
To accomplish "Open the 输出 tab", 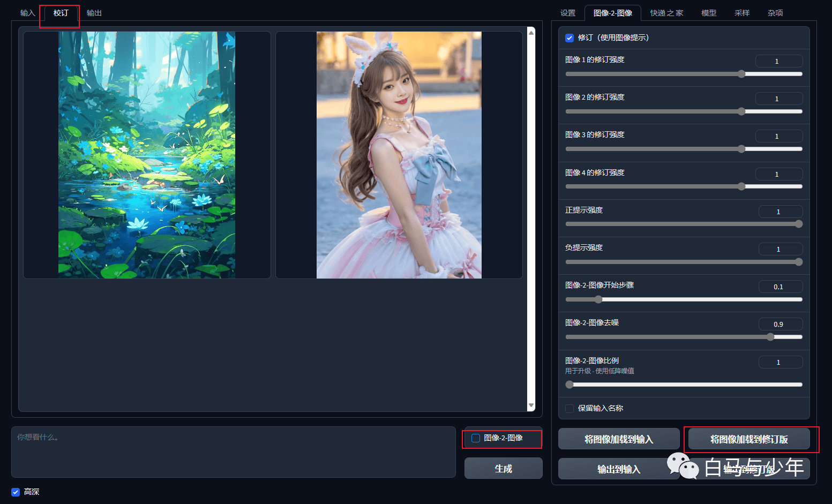I will (x=94, y=13).
